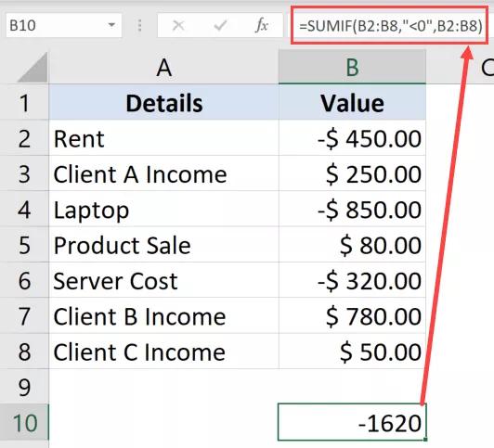This screenshot has width=494, height=448.
Task: Click the $ 780.00 value cell
Action: pos(352,316)
